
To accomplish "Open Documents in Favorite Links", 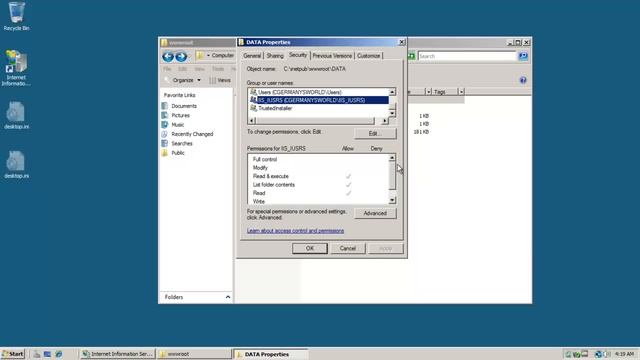I will coord(180,106).
